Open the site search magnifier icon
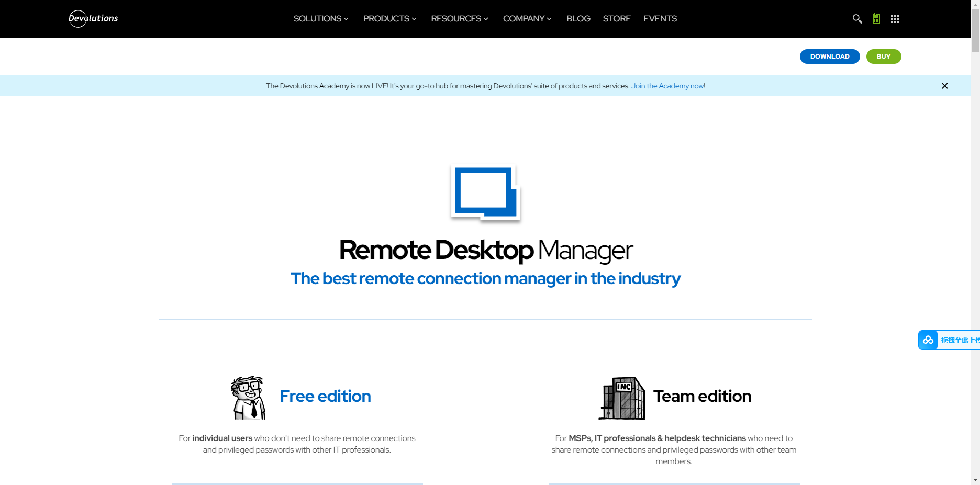The width and height of the screenshot is (980, 485). (857, 19)
